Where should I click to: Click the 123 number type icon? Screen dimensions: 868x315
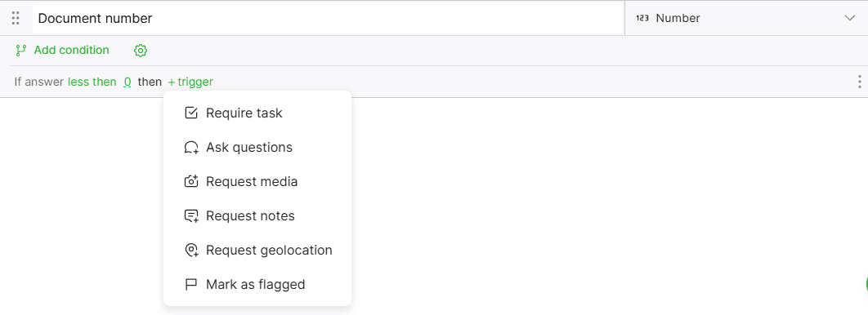(x=642, y=18)
